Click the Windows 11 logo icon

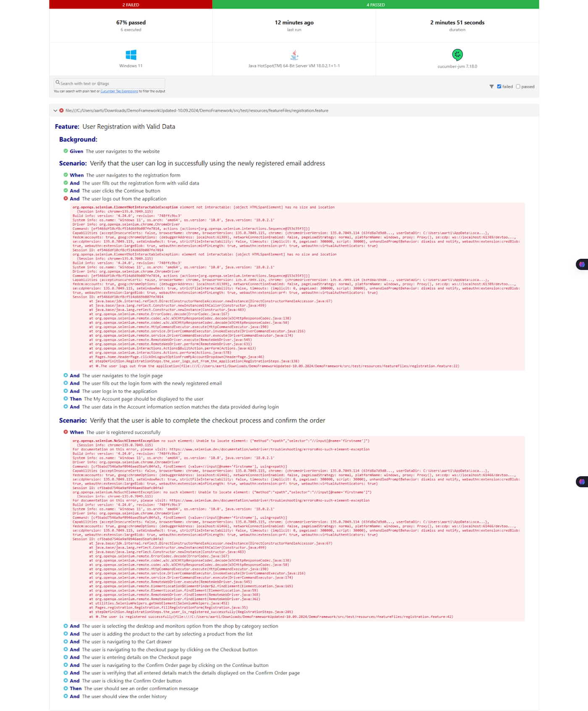pyautogui.click(x=131, y=55)
